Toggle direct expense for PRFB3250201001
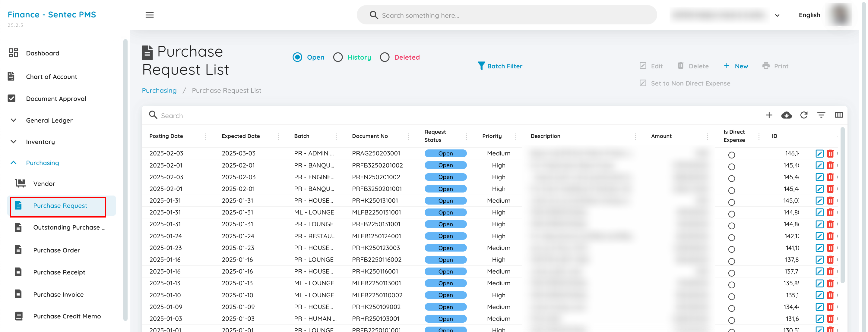868x332 pixels. coord(731,191)
